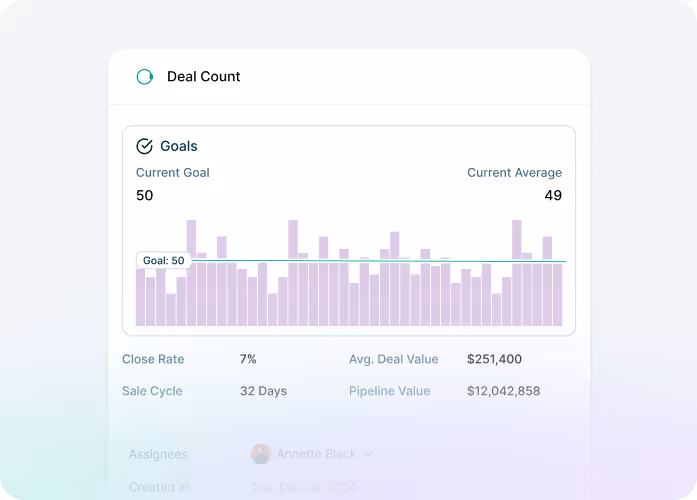Click the $251,400 value

pyautogui.click(x=494, y=359)
